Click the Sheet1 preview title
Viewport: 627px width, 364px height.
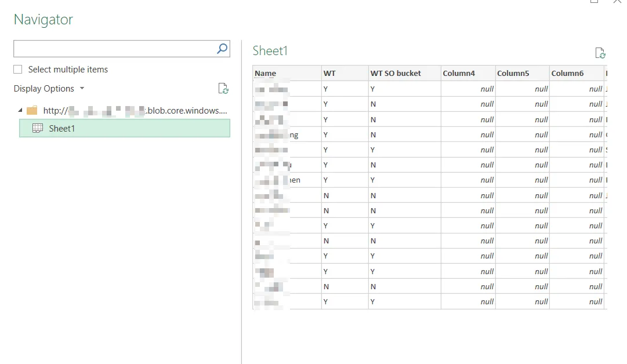[x=270, y=51]
